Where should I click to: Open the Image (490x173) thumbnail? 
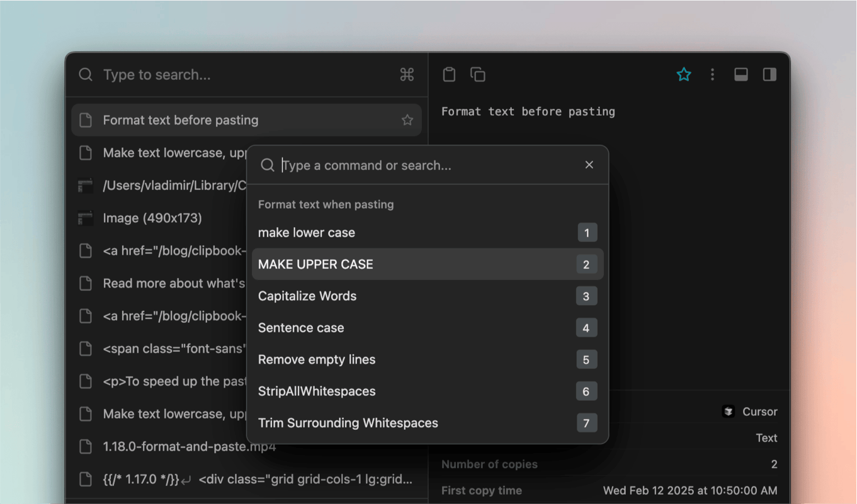tap(85, 218)
